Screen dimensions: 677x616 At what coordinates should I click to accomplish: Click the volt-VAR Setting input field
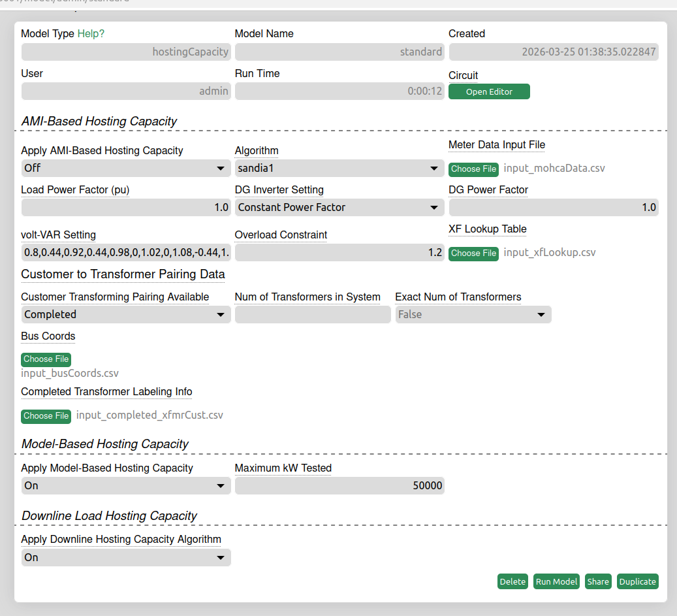click(x=126, y=252)
